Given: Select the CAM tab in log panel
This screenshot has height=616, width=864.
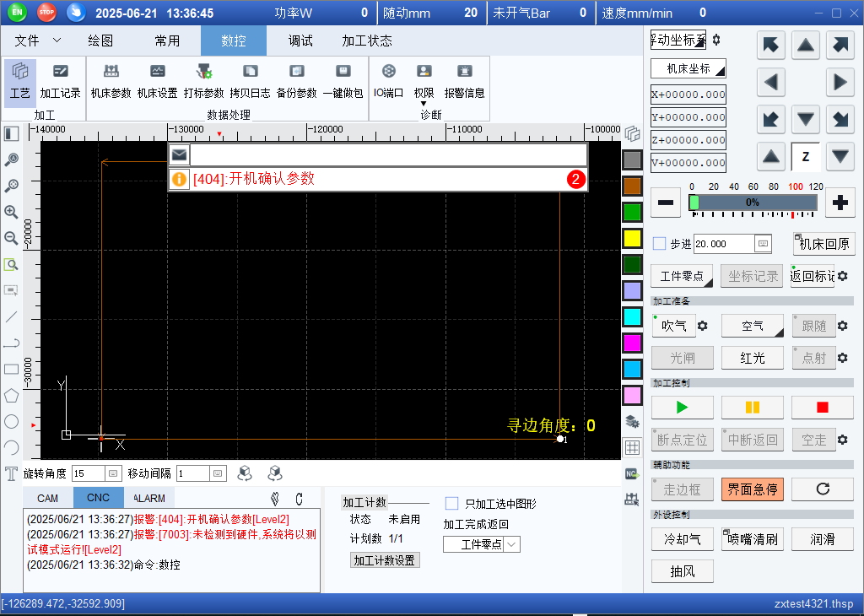Looking at the screenshot, I should pos(48,499).
